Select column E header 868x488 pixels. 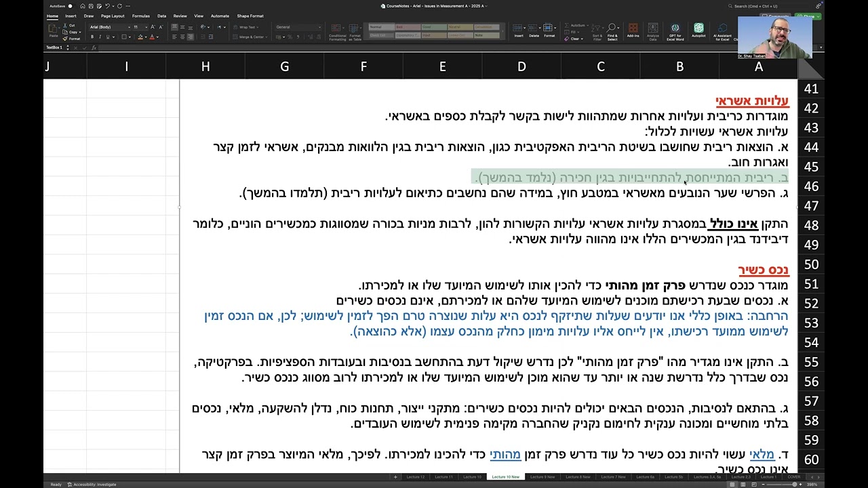coord(443,66)
